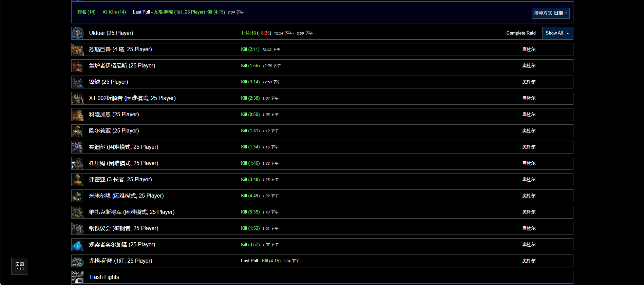Click the 掌炉者伊格尼斯 boss icon
Screen dimensions: 644x285
(x=78, y=66)
